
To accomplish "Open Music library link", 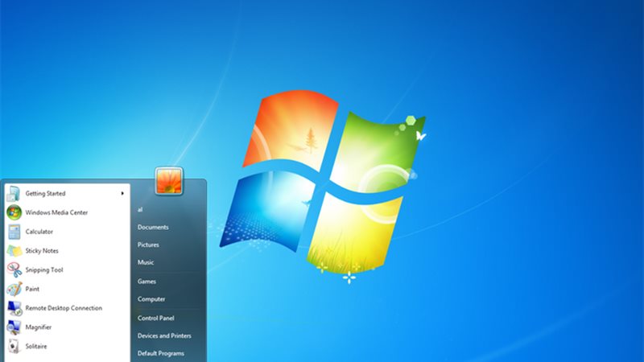I will click(146, 263).
